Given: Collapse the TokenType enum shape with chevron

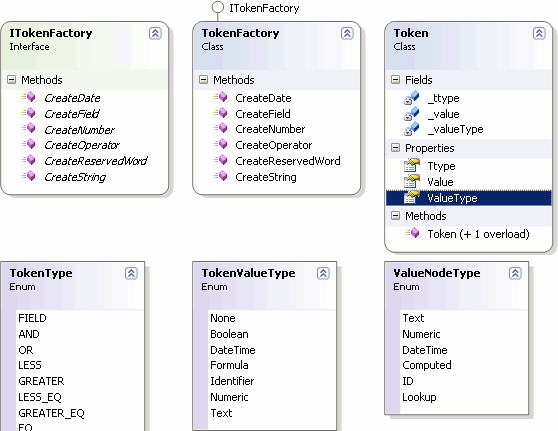Looking at the screenshot, I should pyautogui.click(x=131, y=273).
